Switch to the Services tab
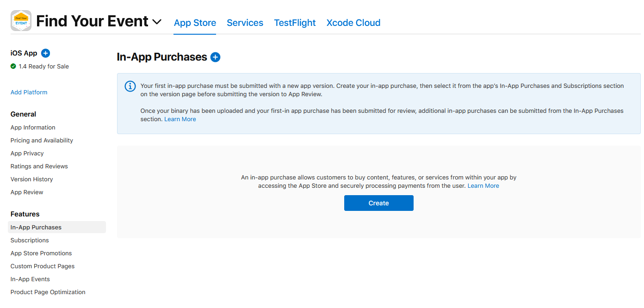This screenshot has height=308, width=644. (245, 23)
